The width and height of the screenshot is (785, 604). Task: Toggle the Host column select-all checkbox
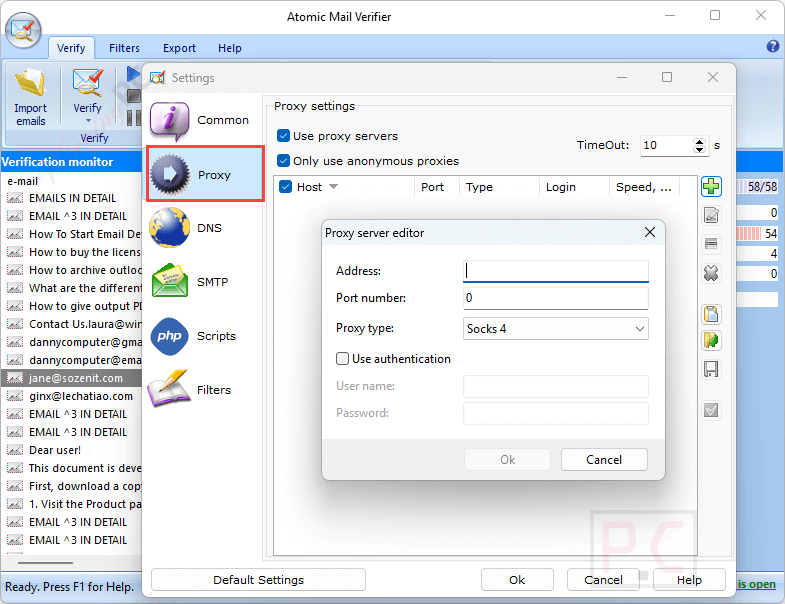pos(285,187)
